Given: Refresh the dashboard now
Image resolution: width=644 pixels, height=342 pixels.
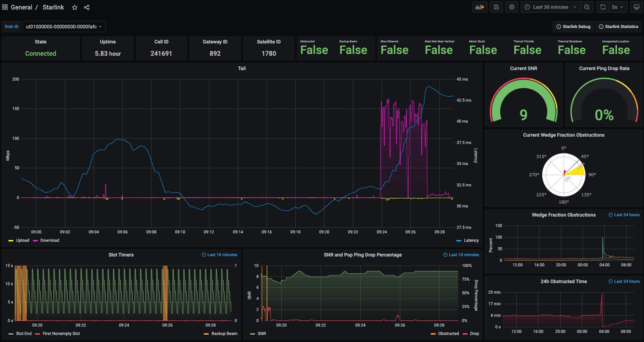Looking at the screenshot, I should coord(603,7).
